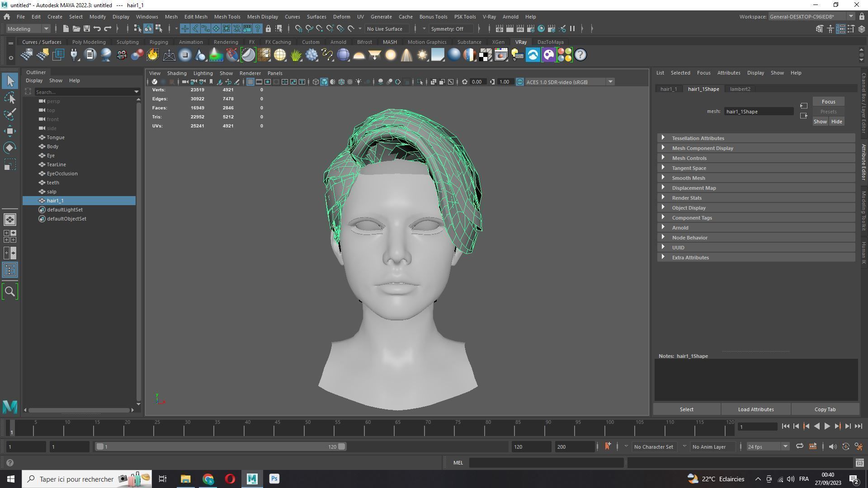Click the MEL command input field
Viewport: 868px width, 488px height.
pos(546,463)
